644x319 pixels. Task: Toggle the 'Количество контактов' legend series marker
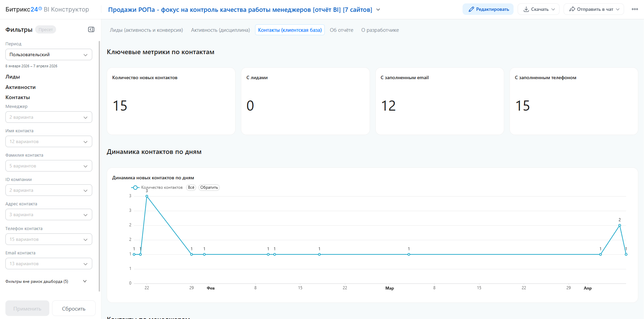135,187
